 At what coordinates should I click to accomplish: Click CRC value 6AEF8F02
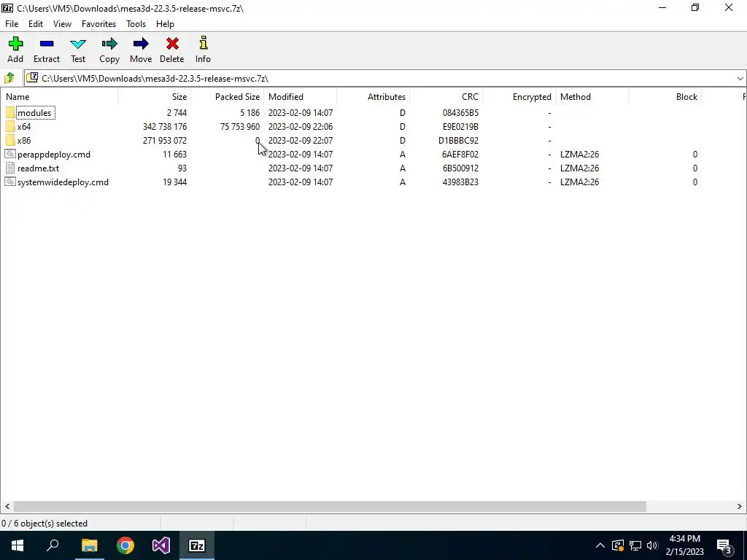tap(460, 155)
